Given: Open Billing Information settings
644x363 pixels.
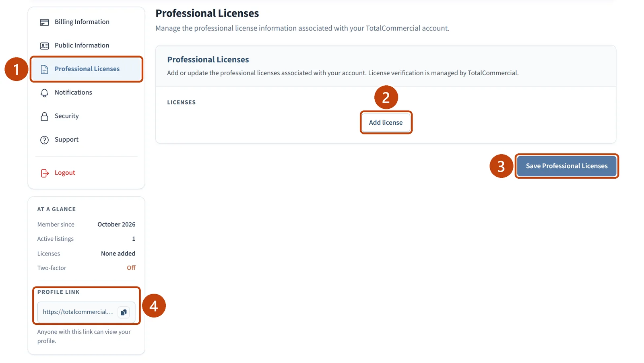Looking at the screenshot, I should [87, 22].
